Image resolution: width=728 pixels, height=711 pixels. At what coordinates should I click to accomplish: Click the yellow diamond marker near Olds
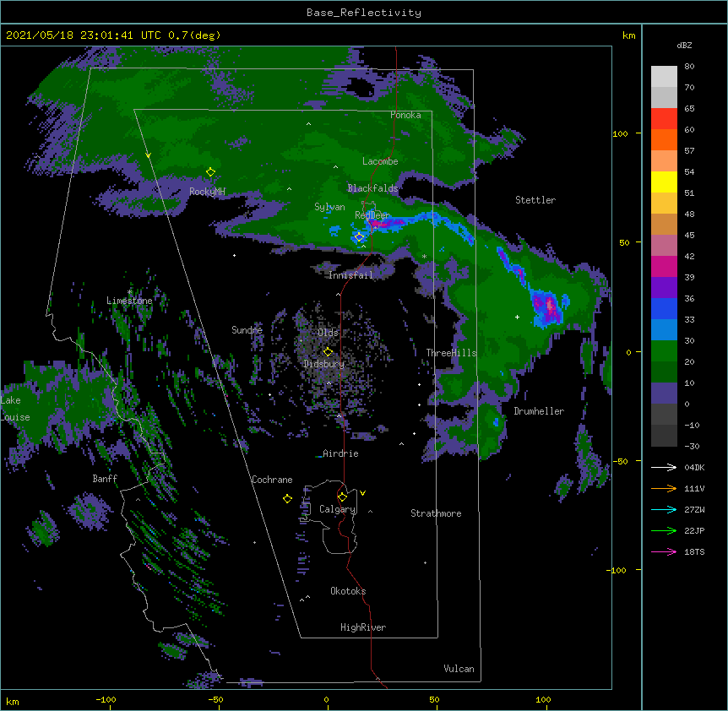click(x=328, y=352)
